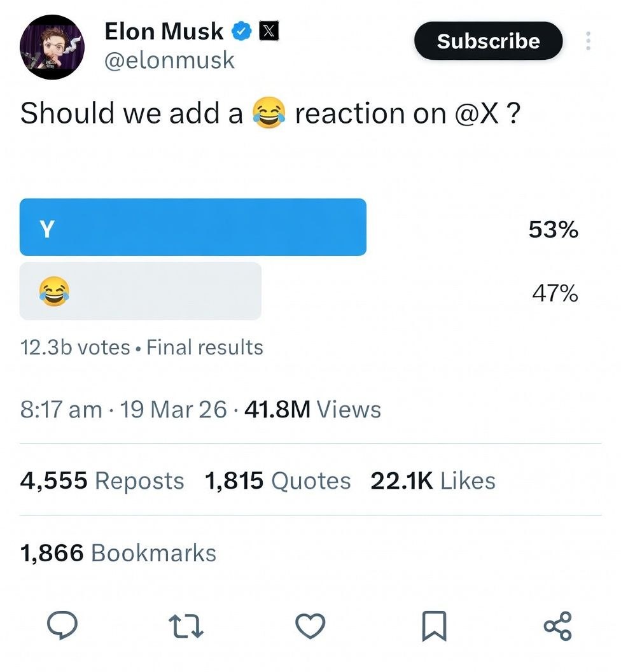Select the Y poll option bar
Image resolution: width=621 pixels, height=672 pixels.
pyautogui.click(x=193, y=227)
